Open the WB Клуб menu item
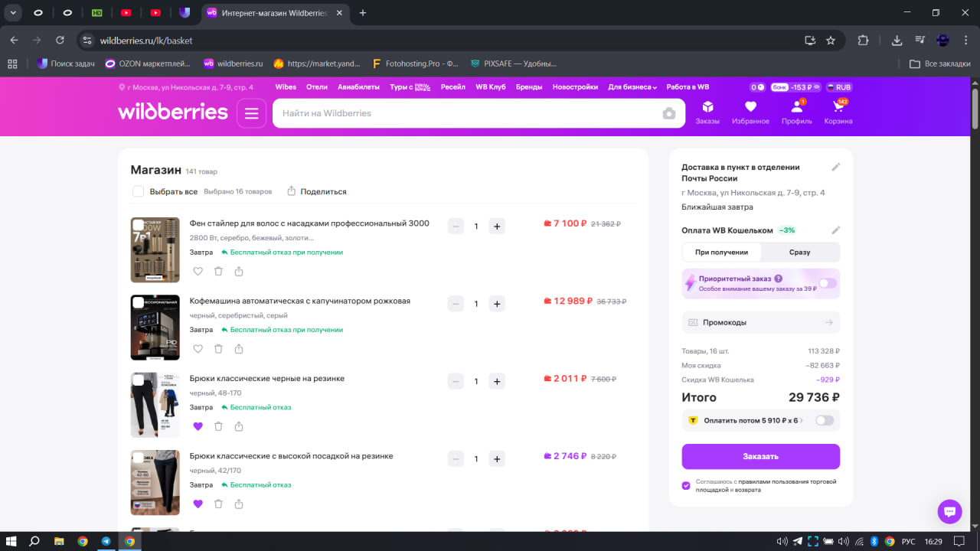Image resolution: width=980 pixels, height=551 pixels. pyautogui.click(x=491, y=87)
